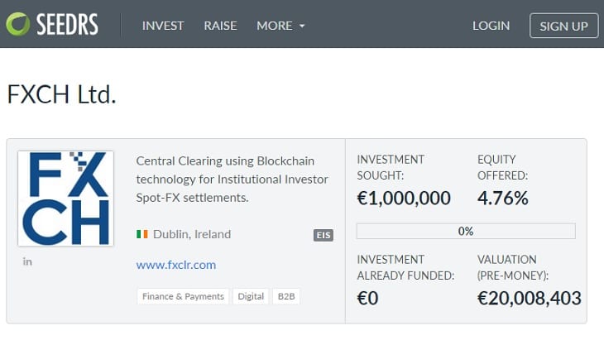Click the 0% funding progress bar
604x364 pixels.
466,231
